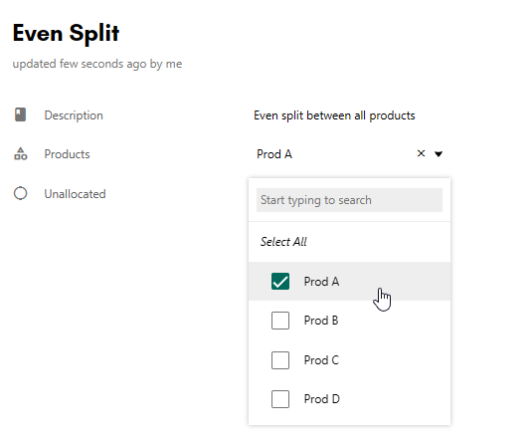
Task: Click the Products field label
Action: tap(67, 154)
